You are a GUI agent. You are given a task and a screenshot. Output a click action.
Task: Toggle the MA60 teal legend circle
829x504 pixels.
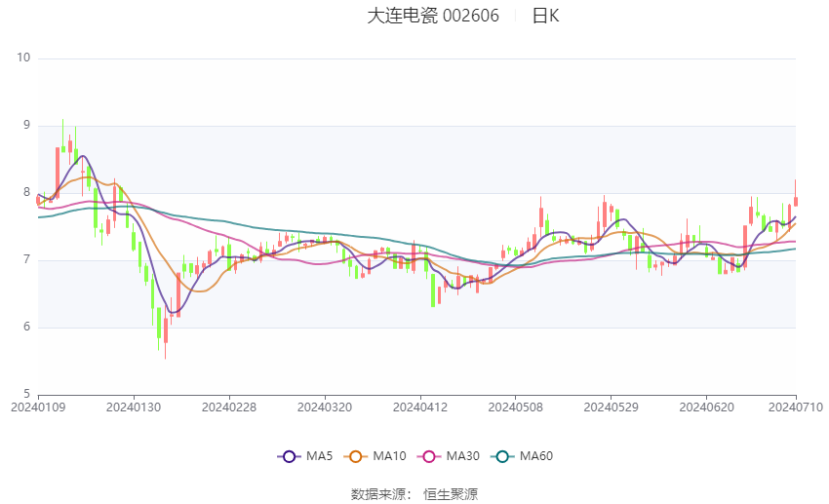pos(503,456)
